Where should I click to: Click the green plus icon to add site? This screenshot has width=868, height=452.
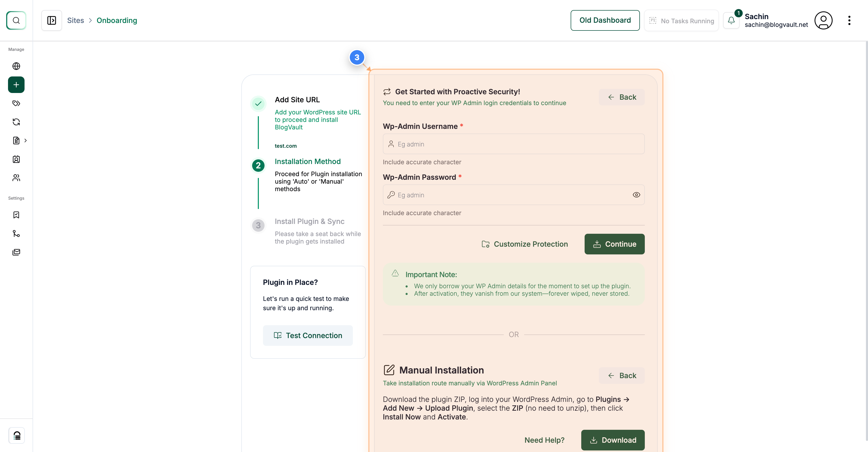(16, 84)
